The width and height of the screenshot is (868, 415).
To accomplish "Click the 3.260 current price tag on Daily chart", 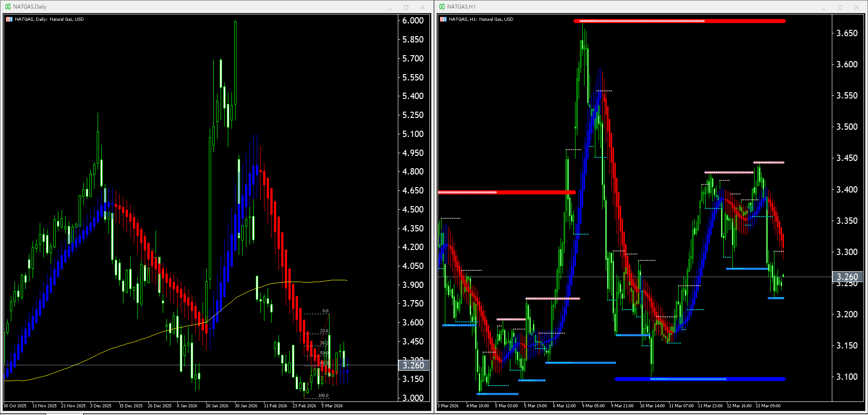I will [413, 365].
